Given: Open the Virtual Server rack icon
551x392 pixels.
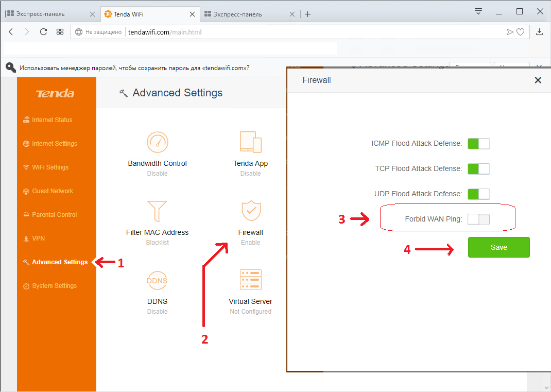Looking at the screenshot, I should coord(251,280).
